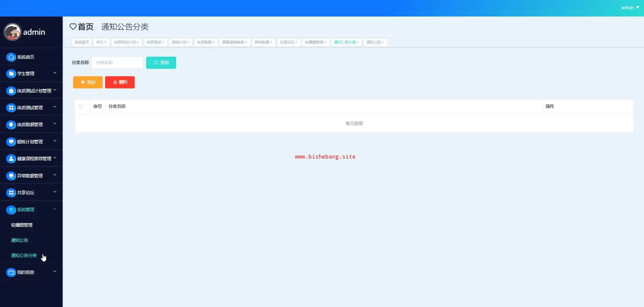Click the 体质测试管理 grid icon
The width and height of the screenshot is (644, 307).
click(x=11, y=108)
